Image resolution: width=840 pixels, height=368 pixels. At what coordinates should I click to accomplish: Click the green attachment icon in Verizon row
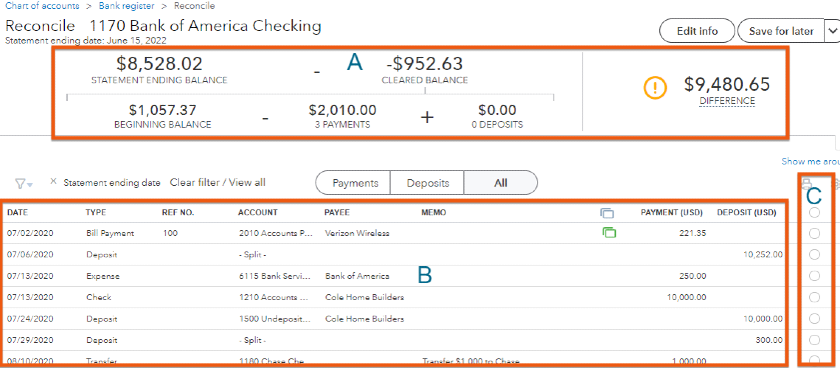pyautogui.click(x=609, y=233)
